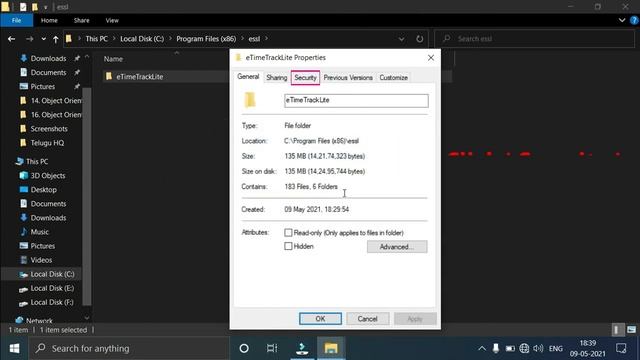
Task: Click the taskbar search box
Action: pyautogui.click(x=129, y=349)
